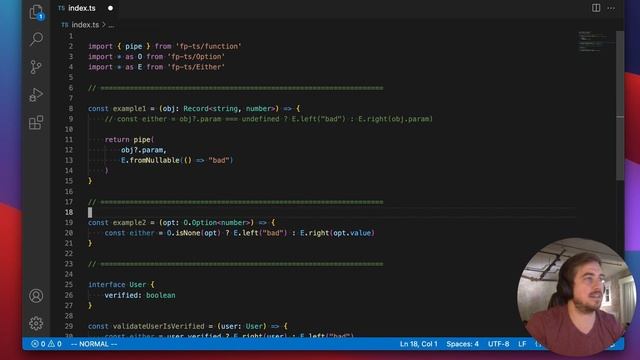Click the example1 constant name
Viewport: 640px width, 360px height.
(x=129, y=109)
